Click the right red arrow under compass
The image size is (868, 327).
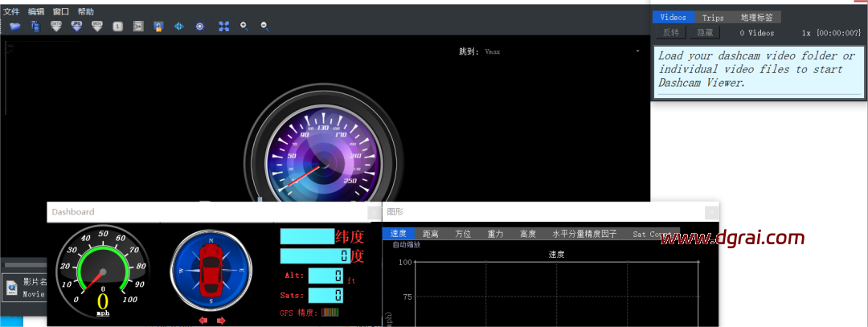coord(221,321)
